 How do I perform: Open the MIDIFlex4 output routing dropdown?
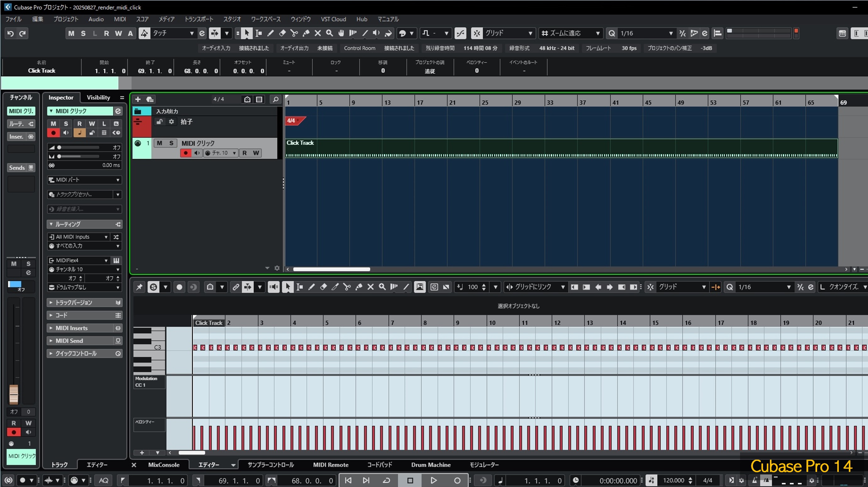[78, 260]
